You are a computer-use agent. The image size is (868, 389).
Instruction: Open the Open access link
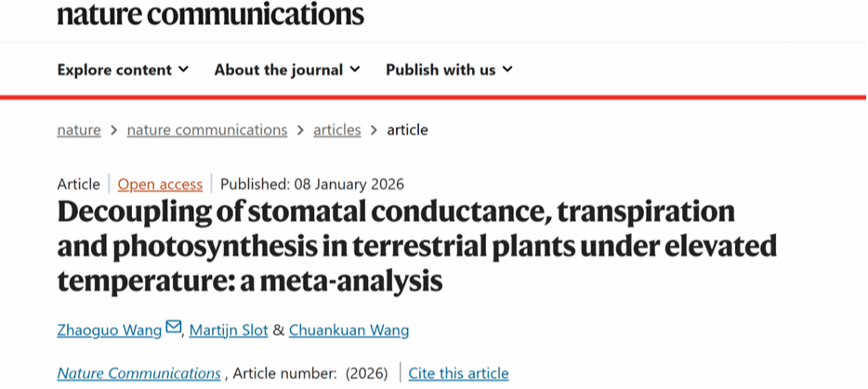pos(160,184)
